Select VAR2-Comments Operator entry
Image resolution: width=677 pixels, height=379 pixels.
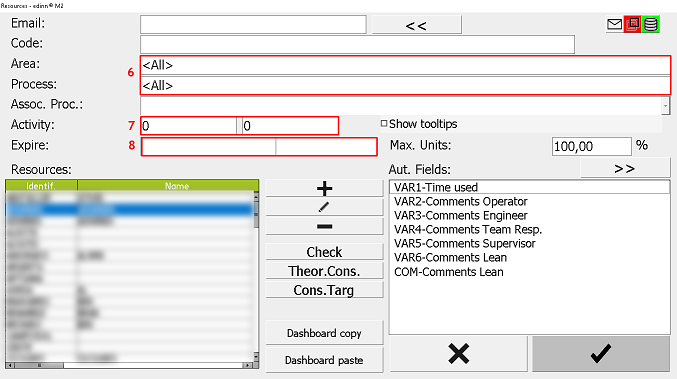[x=529, y=202]
